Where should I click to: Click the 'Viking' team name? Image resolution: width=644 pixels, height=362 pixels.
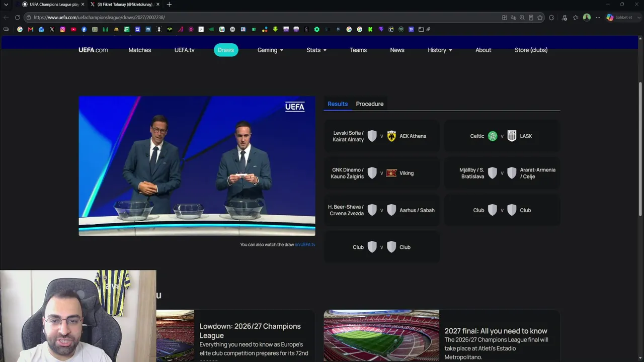(x=407, y=173)
